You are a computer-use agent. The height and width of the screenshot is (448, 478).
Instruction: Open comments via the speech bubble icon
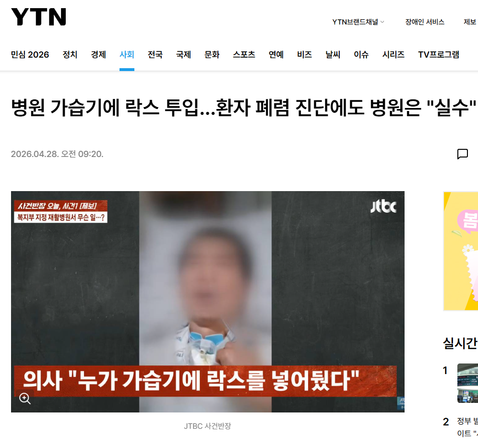[x=462, y=154]
